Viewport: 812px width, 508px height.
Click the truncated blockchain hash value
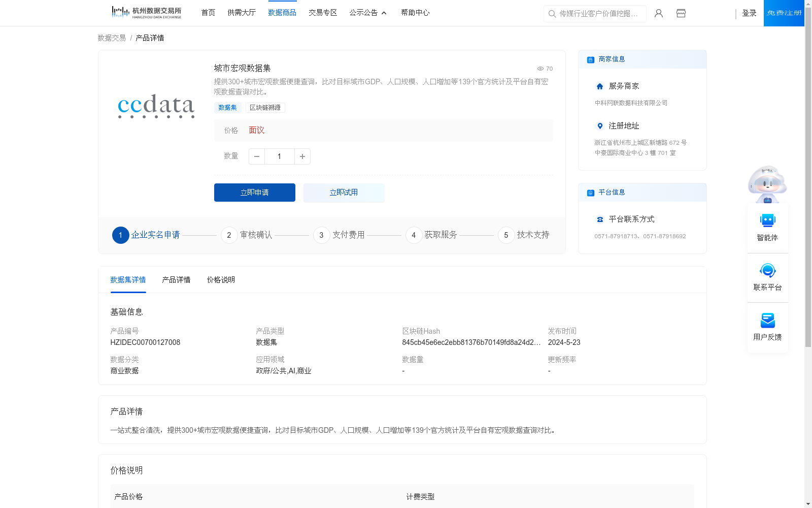pos(471,342)
